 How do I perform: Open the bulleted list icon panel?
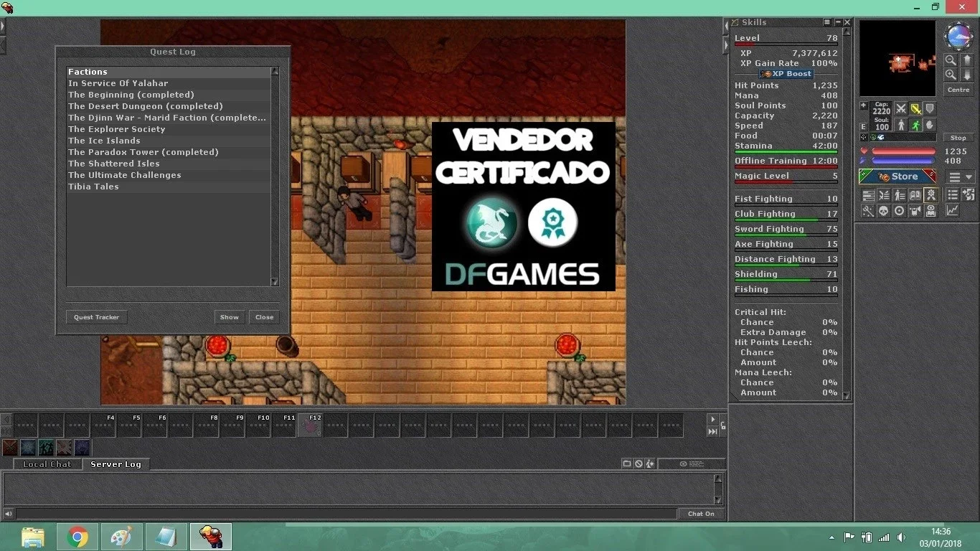click(952, 195)
